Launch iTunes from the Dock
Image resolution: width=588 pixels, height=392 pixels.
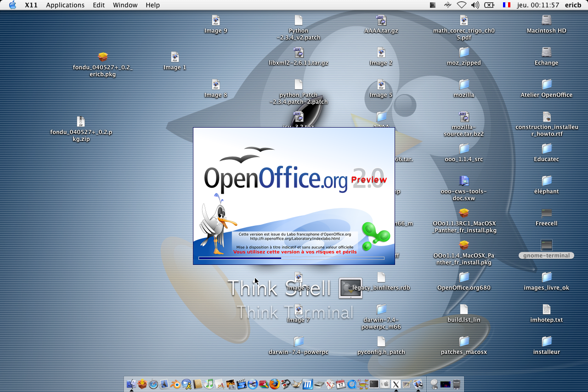209,384
